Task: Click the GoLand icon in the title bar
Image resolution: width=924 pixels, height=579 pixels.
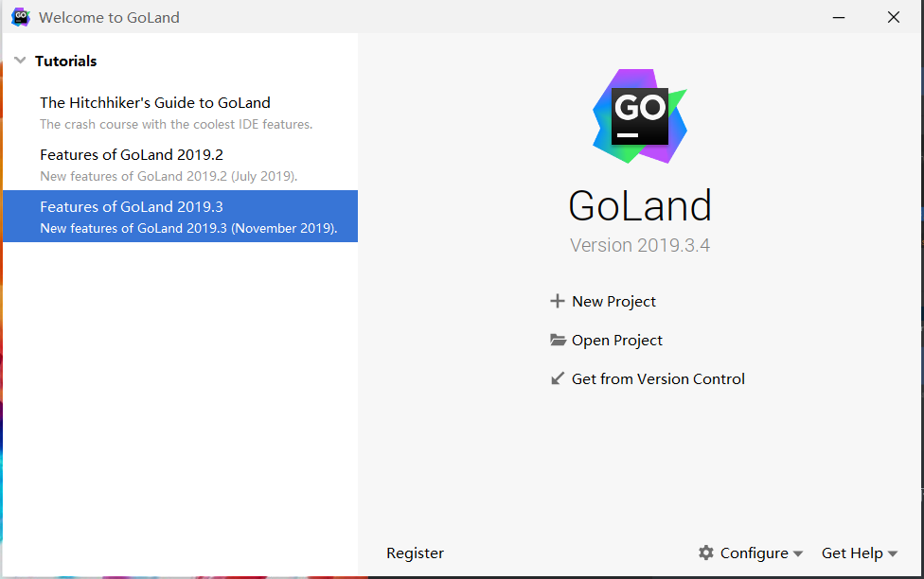Action: point(21,17)
